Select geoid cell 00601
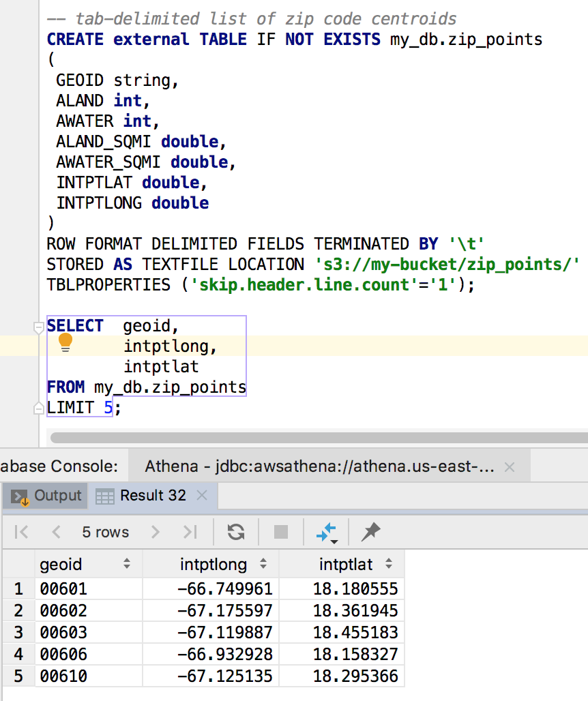Viewport: 588px width, 701px height. [89, 588]
